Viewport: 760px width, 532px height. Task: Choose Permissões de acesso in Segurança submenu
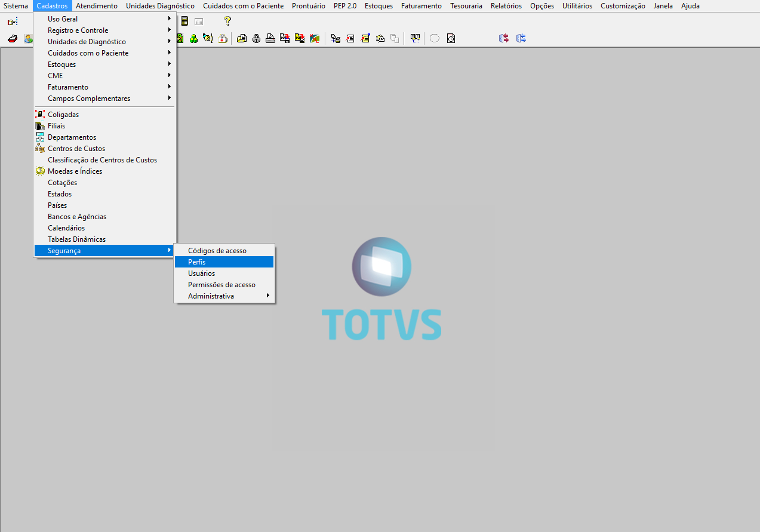(x=224, y=285)
